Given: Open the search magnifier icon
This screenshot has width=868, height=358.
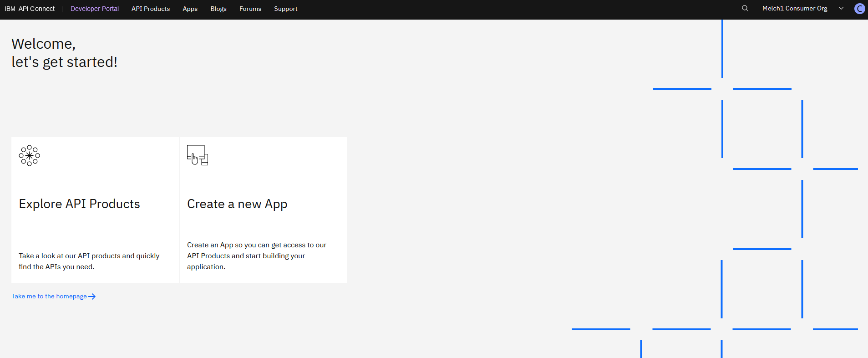Looking at the screenshot, I should click(745, 8).
